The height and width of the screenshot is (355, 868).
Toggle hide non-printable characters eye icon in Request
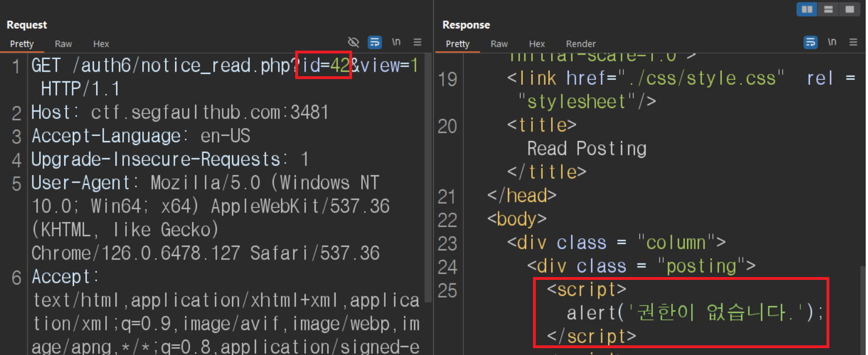pyautogui.click(x=354, y=42)
